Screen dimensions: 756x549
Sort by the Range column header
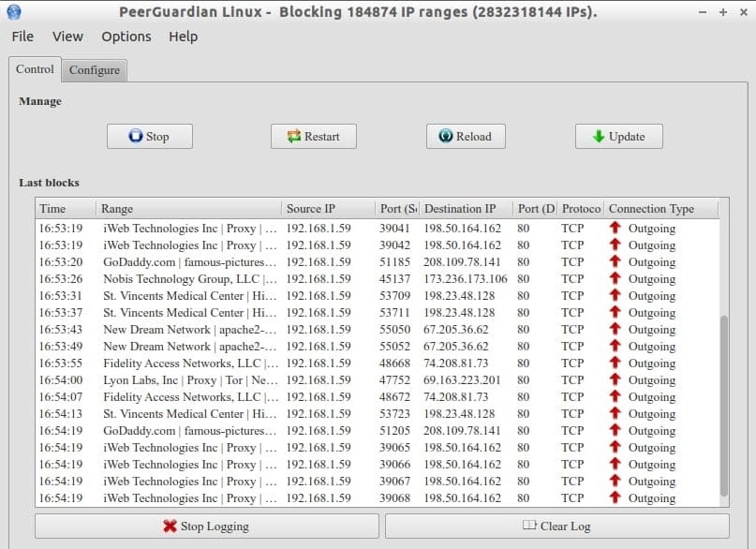click(x=188, y=209)
